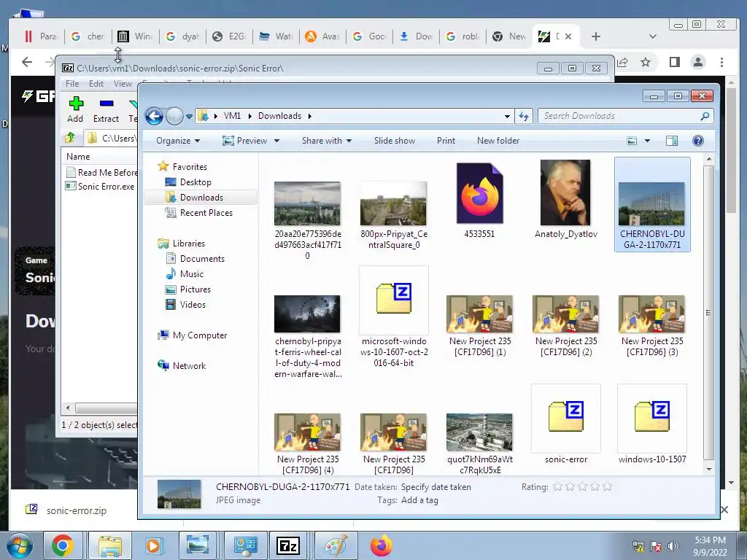
Task: Click Preview in the Explorer toolbar
Action: point(245,141)
